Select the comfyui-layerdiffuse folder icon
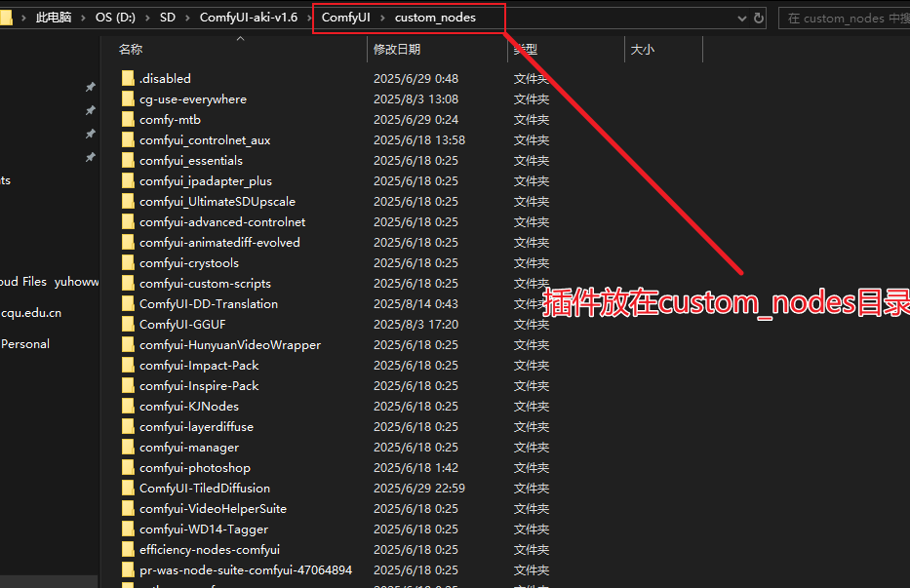Viewport: 910px width, 588px height. tap(129, 427)
